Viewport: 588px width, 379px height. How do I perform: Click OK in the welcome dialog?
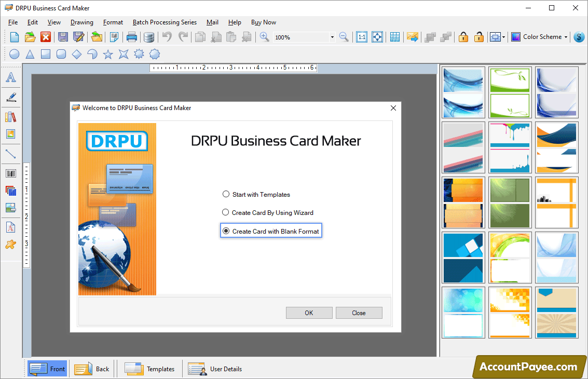[x=309, y=313]
